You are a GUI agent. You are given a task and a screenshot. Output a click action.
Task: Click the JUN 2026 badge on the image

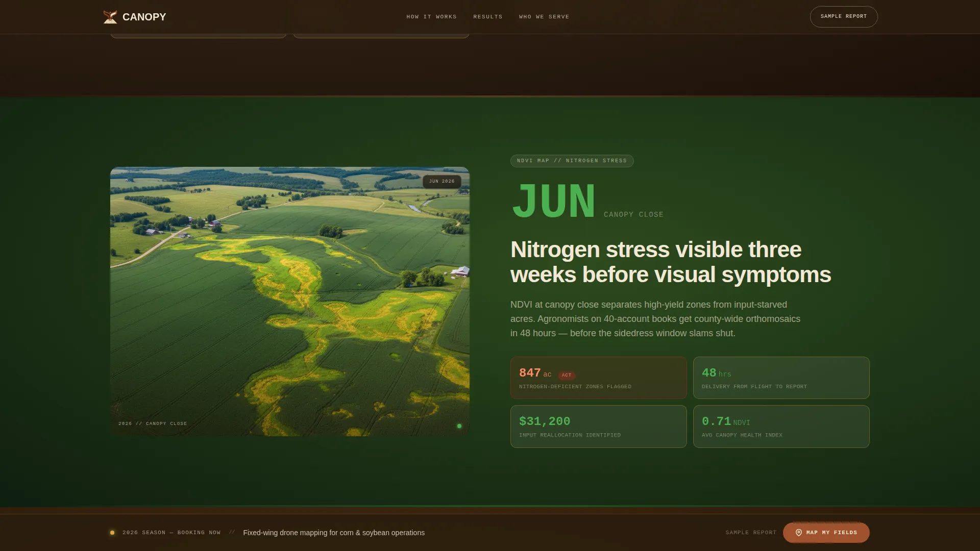[442, 182]
